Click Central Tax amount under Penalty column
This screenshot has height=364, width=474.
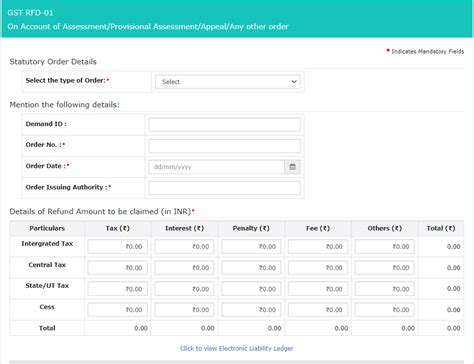click(251, 268)
